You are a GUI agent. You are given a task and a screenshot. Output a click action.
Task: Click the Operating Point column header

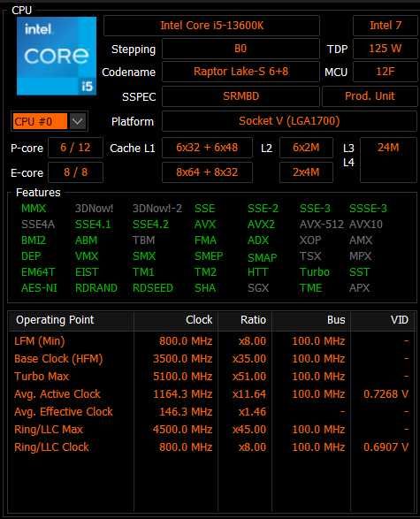pyautogui.click(x=71, y=320)
